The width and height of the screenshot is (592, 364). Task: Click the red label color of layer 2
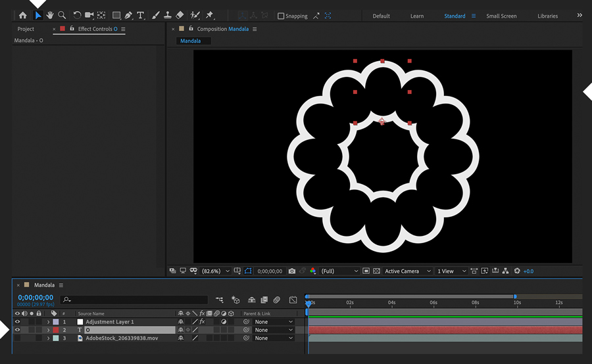tap(55, 330)
